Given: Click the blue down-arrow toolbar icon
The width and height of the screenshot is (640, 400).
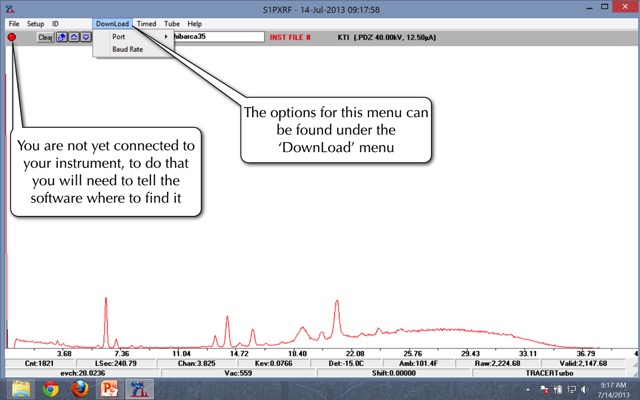Looking at the screenshot, I should click(x=86, y=37).
